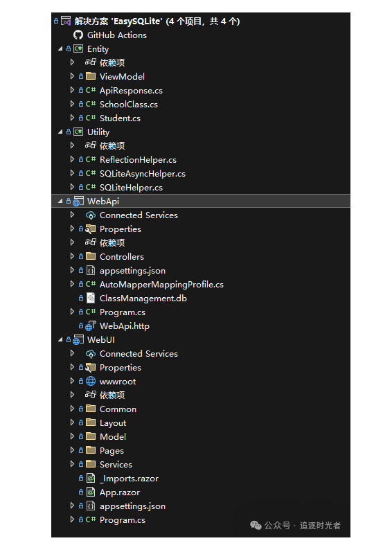Select SQLiteAsyncHelper.cs in Utility
Viewport: 392px width, 543px height.
(143, 173)
